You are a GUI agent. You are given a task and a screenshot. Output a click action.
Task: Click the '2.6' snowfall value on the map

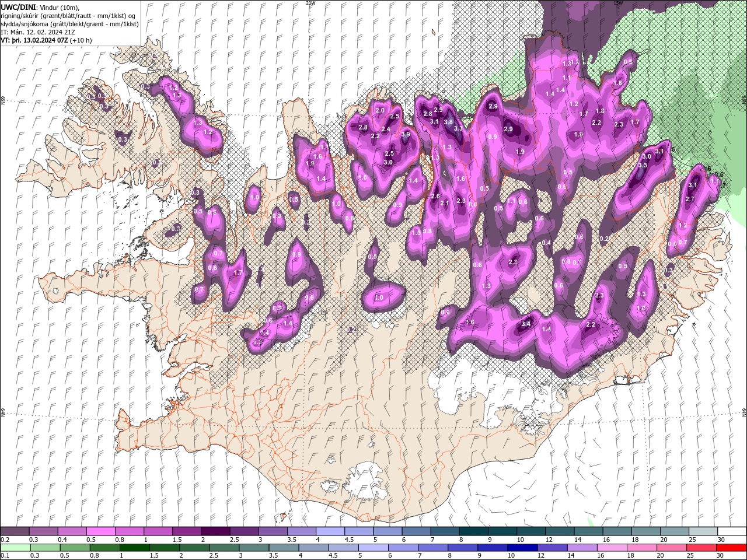tap(435, 197)
